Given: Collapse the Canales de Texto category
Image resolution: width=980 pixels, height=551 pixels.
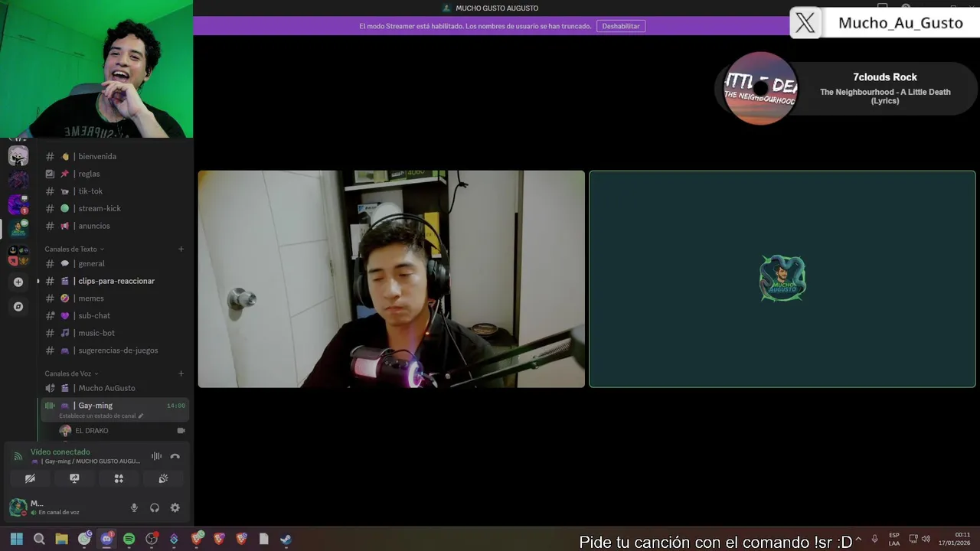Looking at the screenshot, I should pos(74,249).
